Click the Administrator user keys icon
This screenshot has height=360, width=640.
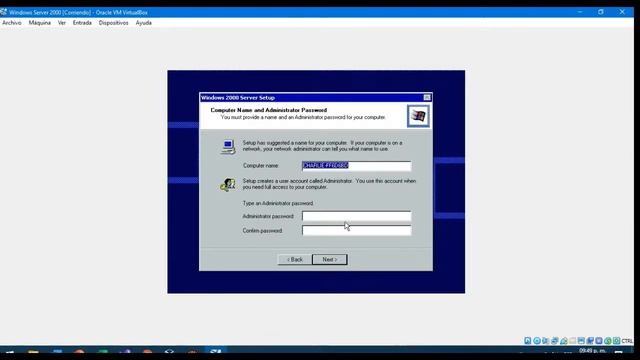click(x=228, y=184)
